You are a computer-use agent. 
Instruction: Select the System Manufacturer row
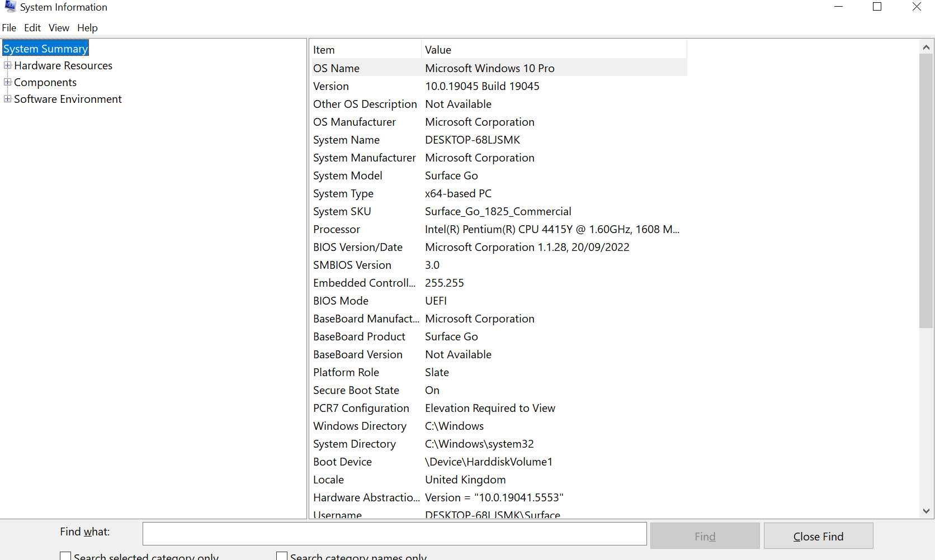[x=498, y=158]
